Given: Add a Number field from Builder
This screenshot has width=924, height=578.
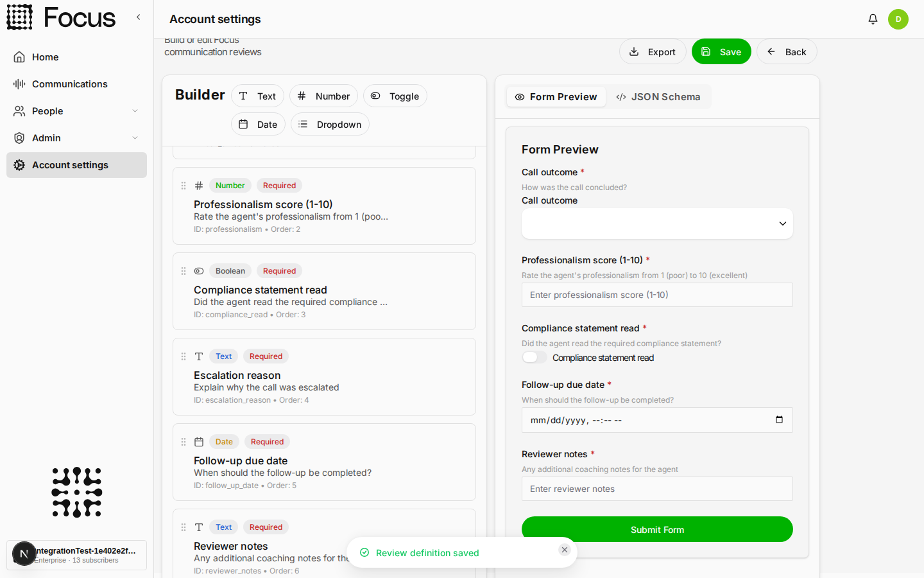Looking at the screenshot, I should pos(323,96).
